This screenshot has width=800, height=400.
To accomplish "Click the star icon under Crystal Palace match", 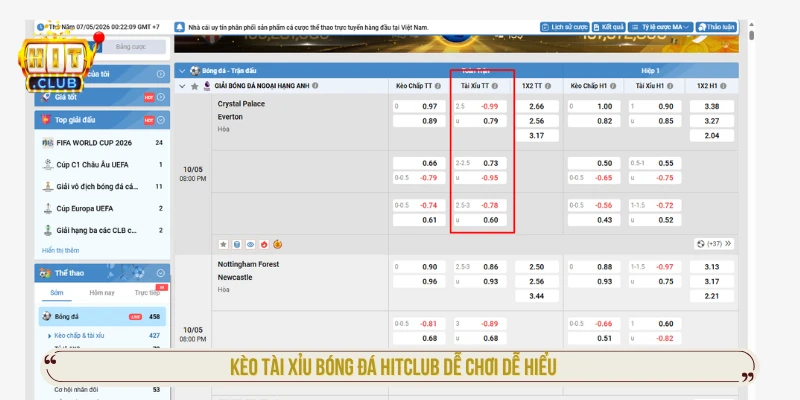I will click(x=223, y=244).
